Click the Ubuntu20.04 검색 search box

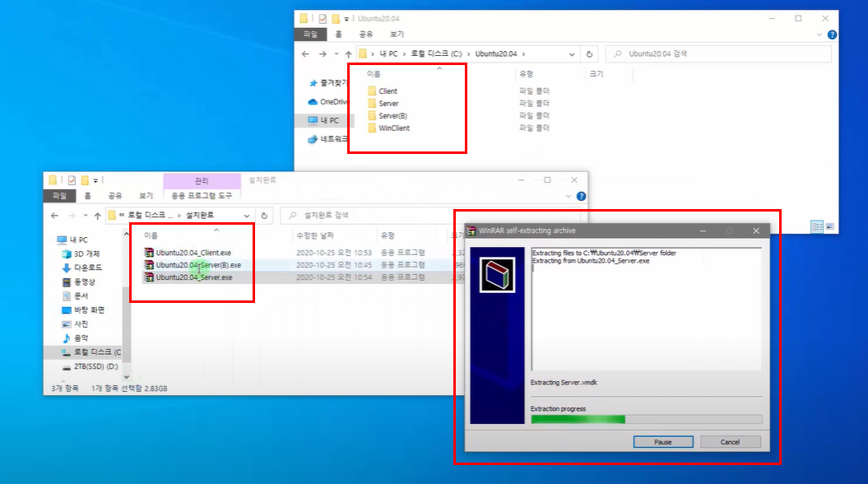tap(718, 54)
